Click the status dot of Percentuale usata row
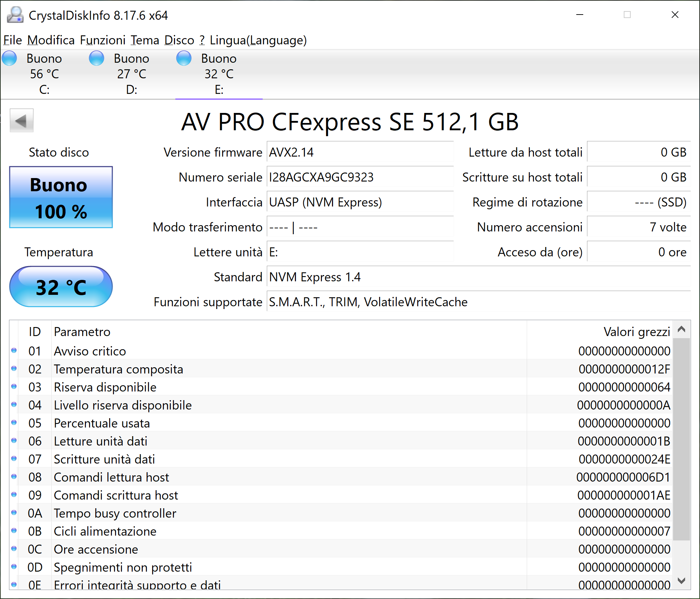The width and height of the screenshot is (700, 599). [14, 422]
